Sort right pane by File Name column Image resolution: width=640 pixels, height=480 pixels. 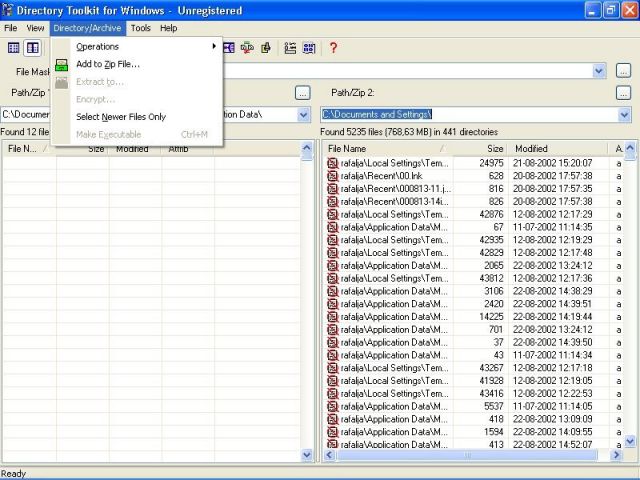pos(387,149)
